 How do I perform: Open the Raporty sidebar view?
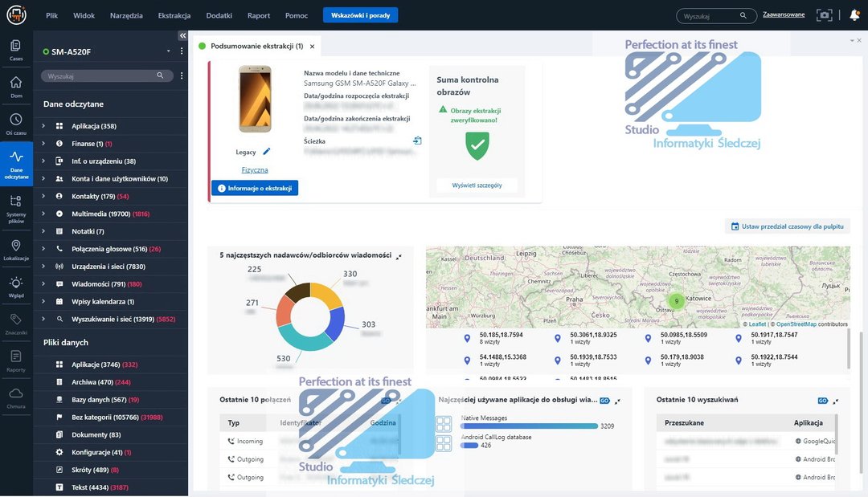pyautogui.click(x=16, y=361)
